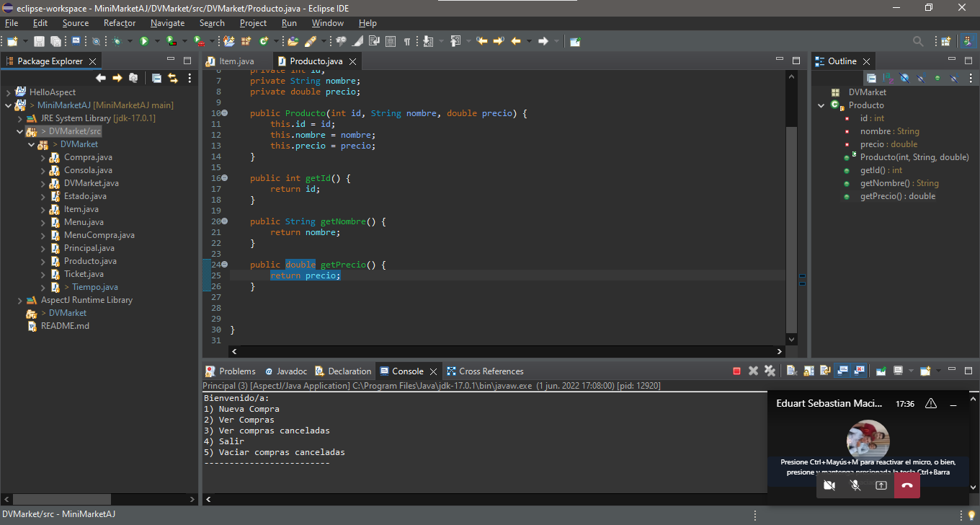Viewport: 980px width, 525px height.
Task: Collapse the getPrecio method at line 24
Action: pos(224,265)
